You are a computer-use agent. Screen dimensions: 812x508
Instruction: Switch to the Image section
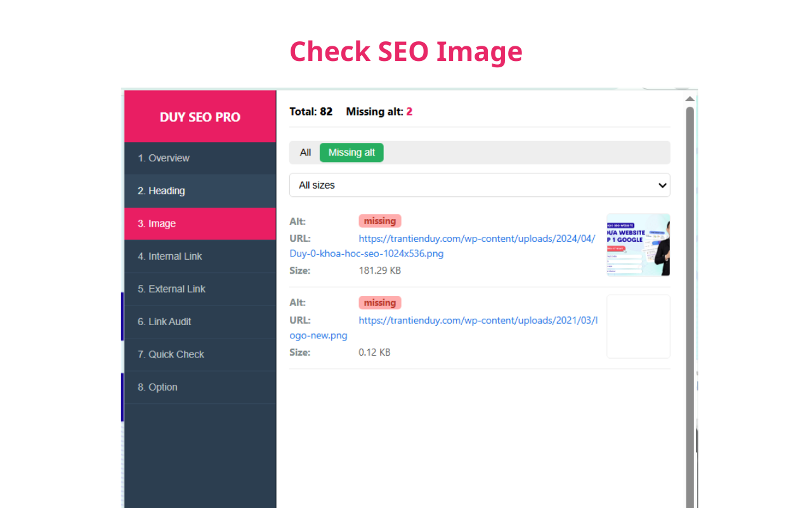pos(156,223)
